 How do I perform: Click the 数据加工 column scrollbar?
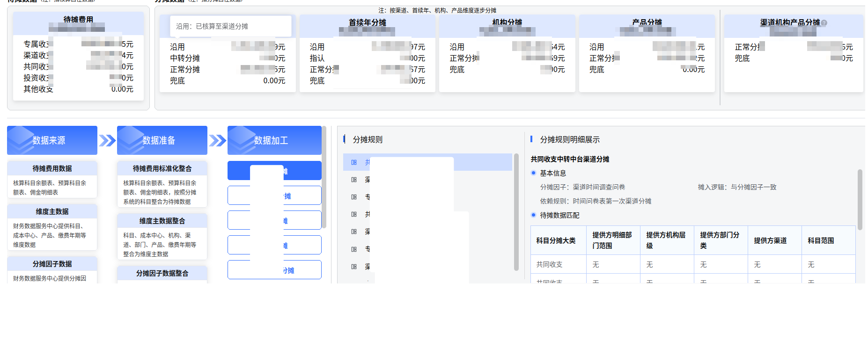(x=324, y=177)
